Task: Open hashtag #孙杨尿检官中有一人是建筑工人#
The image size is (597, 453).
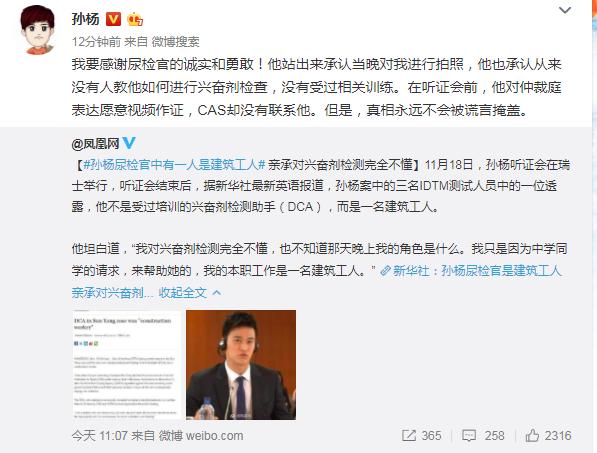Action: click(x=174, y=164)
